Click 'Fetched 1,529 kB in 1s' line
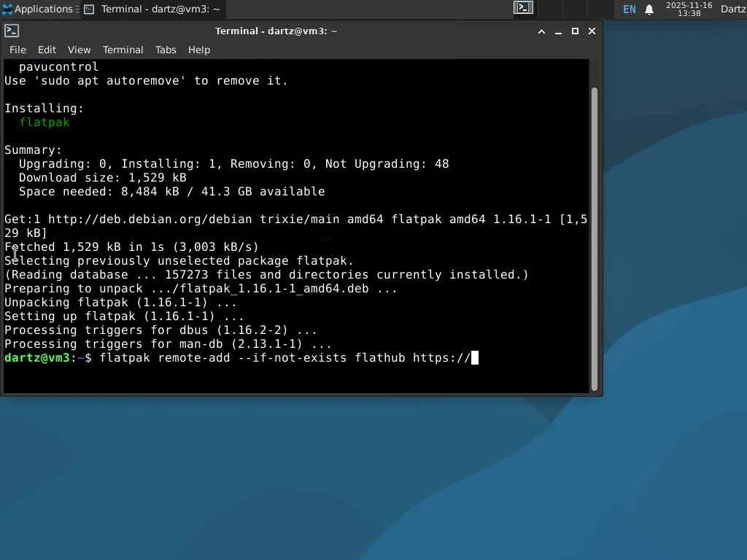The image size is (747, 560). 131,246
